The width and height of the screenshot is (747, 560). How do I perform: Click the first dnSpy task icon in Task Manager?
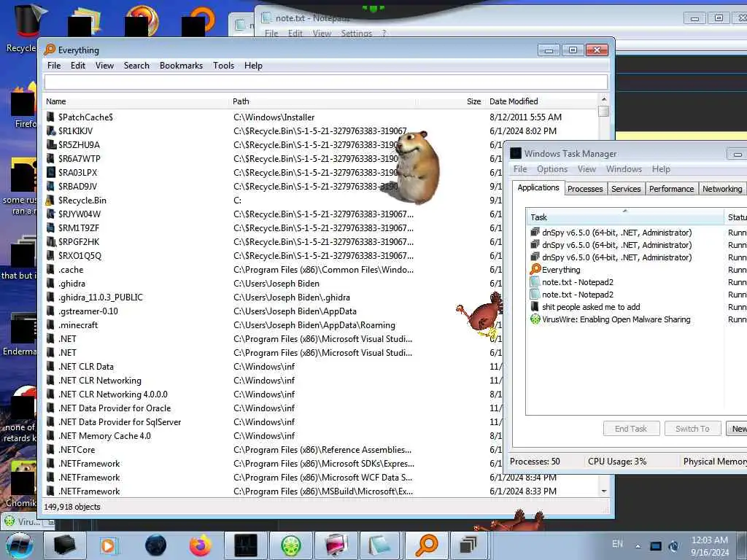535,233
